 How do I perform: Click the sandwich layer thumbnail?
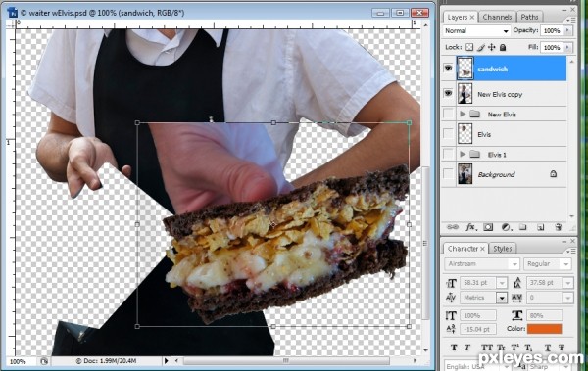click(465, 69)
